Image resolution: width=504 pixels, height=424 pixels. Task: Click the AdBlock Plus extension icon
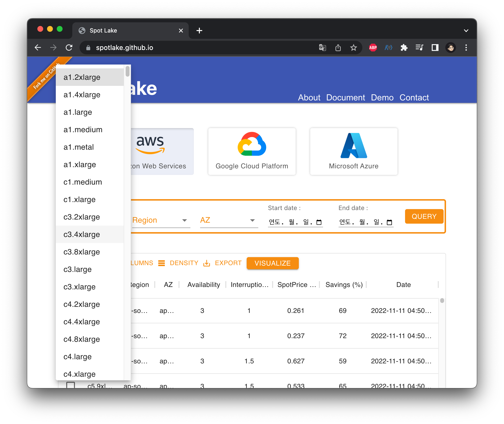point(373,48)
